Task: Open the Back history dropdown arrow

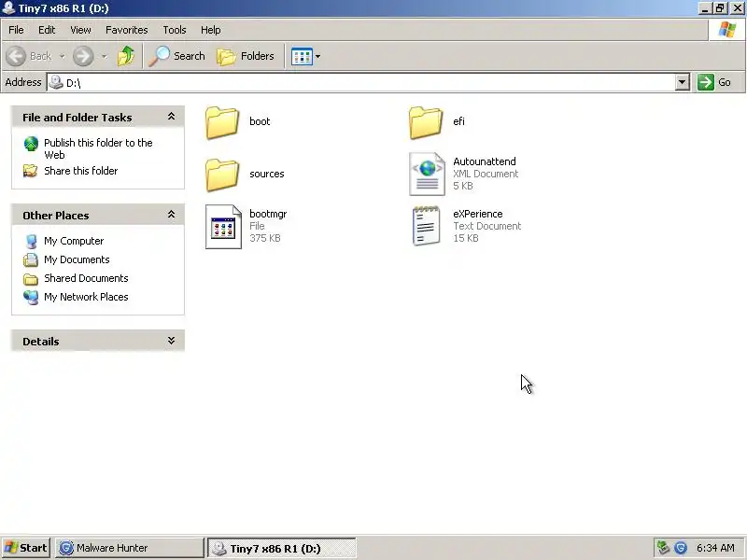Action: click(63, 57)
